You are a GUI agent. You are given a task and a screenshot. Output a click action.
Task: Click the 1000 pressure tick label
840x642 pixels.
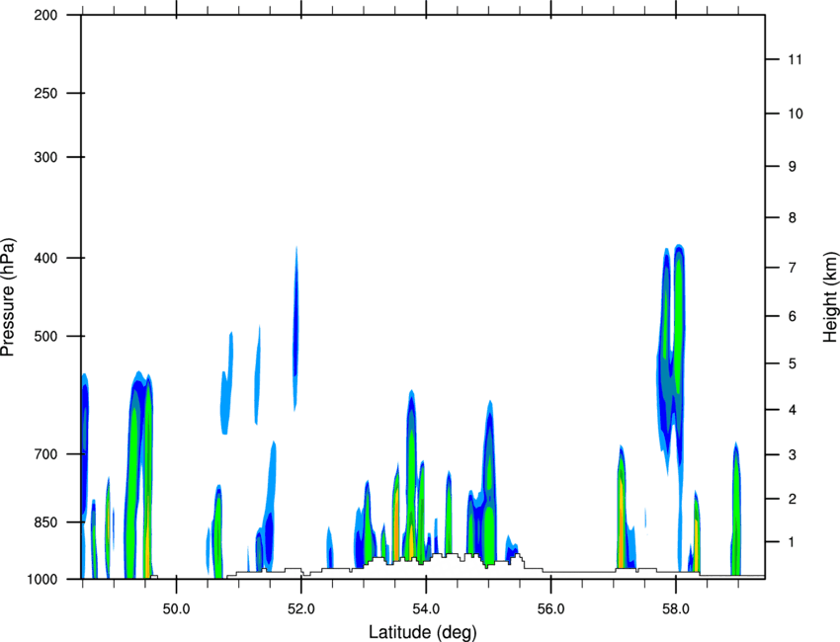tap(42, 580)
